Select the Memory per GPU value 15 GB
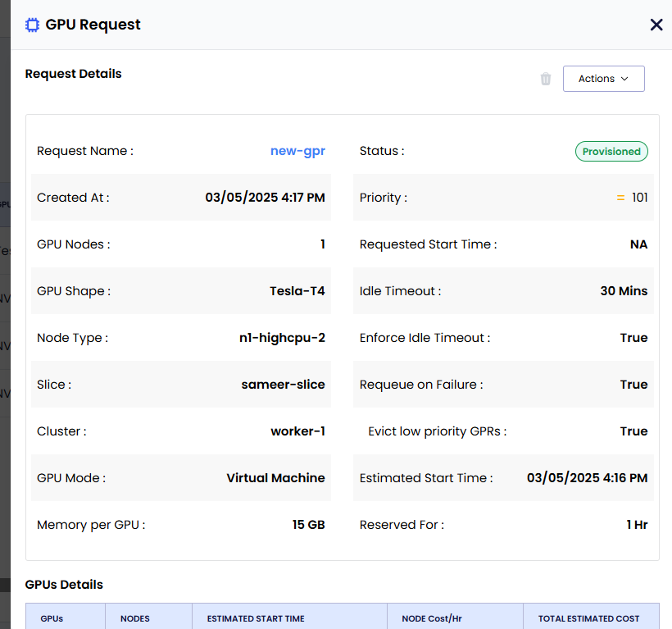This screenshot has width=672, height=629. pos(309,525)
